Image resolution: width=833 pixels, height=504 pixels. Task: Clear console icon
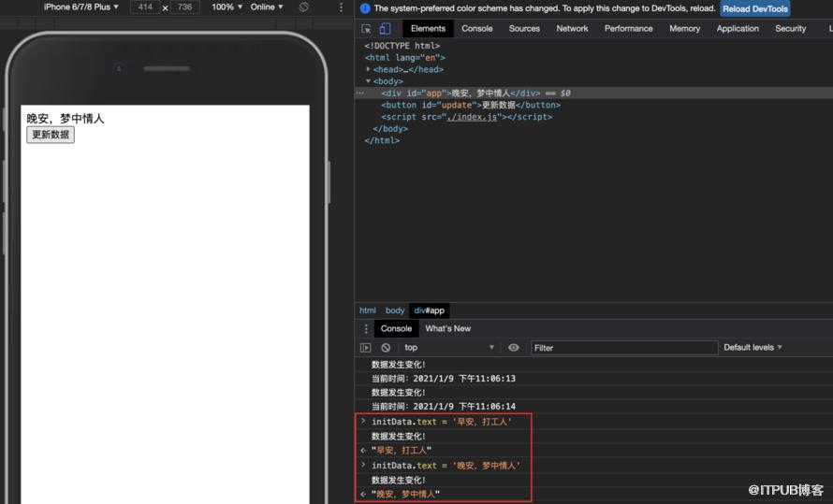coord(386,348)
